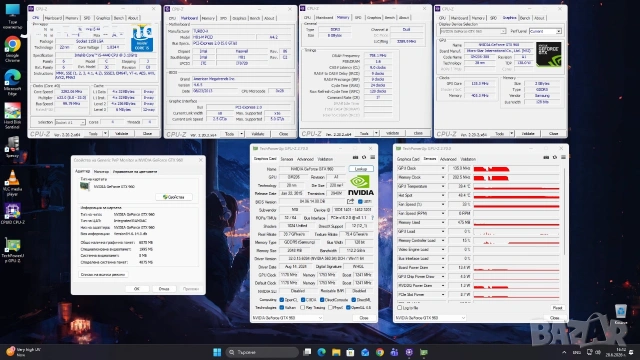Show hidden system tray icons
Screen dimensions: 640x360
564,352
